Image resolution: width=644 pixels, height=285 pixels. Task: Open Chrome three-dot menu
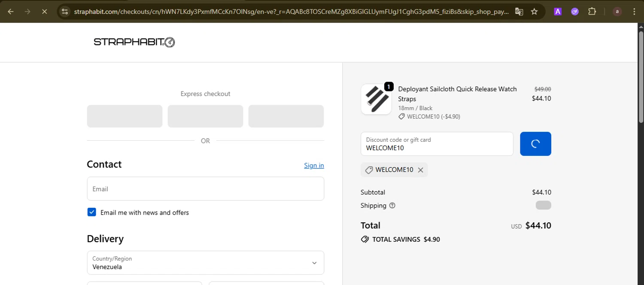[x=634, y=12]
